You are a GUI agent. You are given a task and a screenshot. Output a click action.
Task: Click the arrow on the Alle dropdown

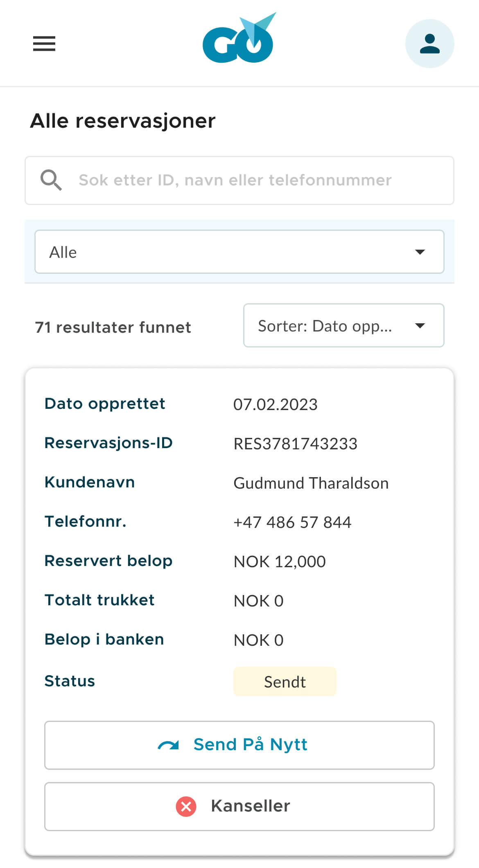(x=420, y=252)
